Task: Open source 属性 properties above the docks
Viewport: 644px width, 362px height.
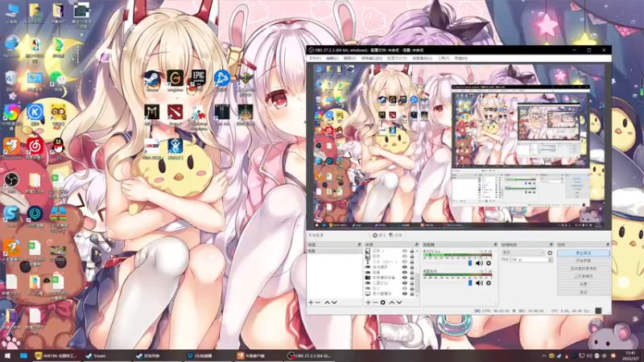Action: [x=378, y=235]
